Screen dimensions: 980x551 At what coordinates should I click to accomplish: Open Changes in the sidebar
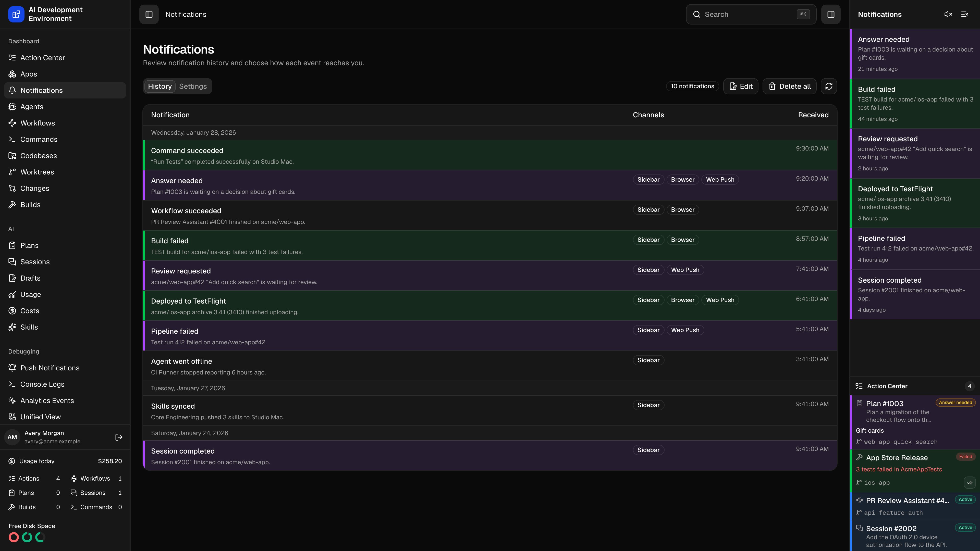65,189
